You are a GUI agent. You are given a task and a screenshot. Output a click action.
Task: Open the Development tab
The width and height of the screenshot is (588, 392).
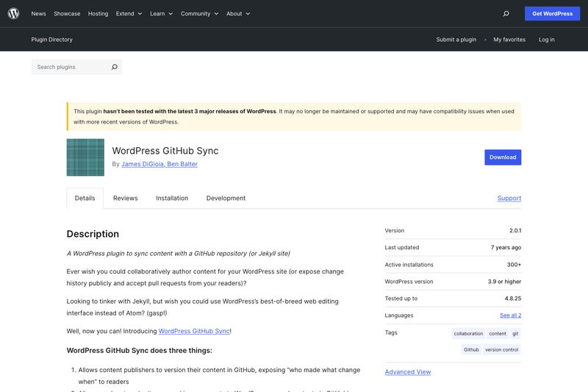(x=226, y=198)
